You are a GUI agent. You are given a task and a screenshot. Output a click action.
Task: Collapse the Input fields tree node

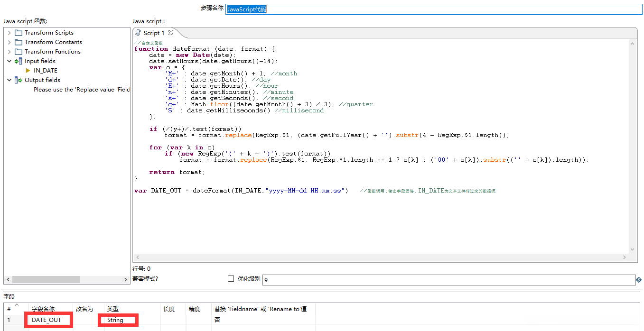point(9,61)
